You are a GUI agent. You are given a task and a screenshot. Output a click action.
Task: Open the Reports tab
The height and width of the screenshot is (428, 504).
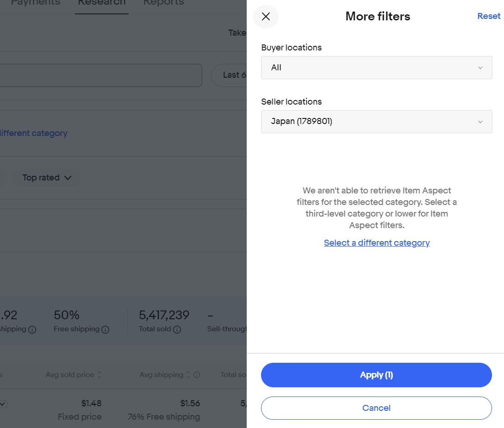pos(163,3)
